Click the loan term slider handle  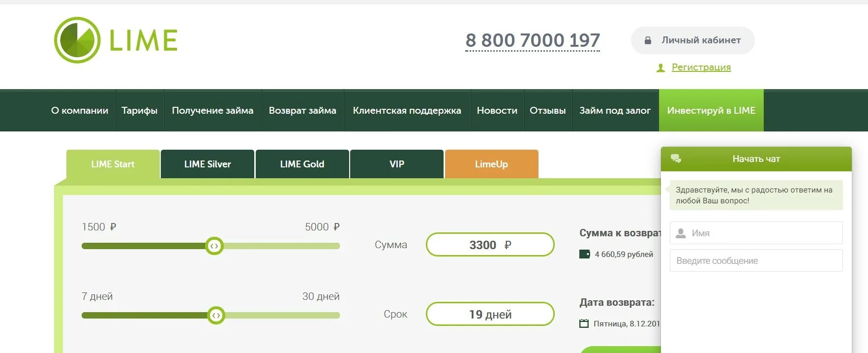(216, 315)
